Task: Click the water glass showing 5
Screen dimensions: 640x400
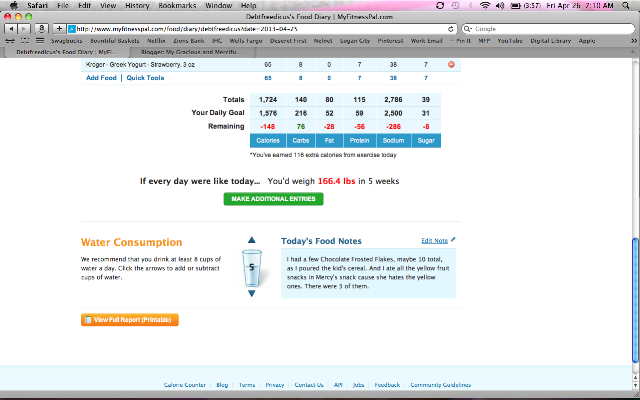Action: point(251,267)
